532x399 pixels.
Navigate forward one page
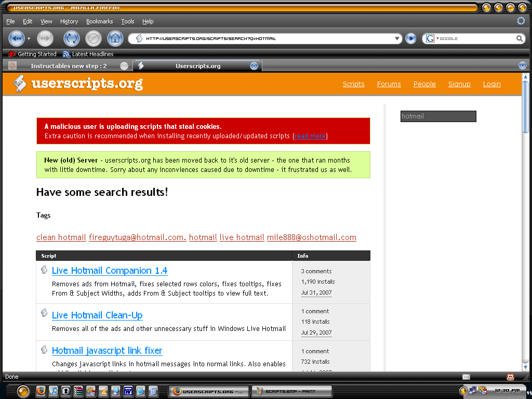click(45, 38)
